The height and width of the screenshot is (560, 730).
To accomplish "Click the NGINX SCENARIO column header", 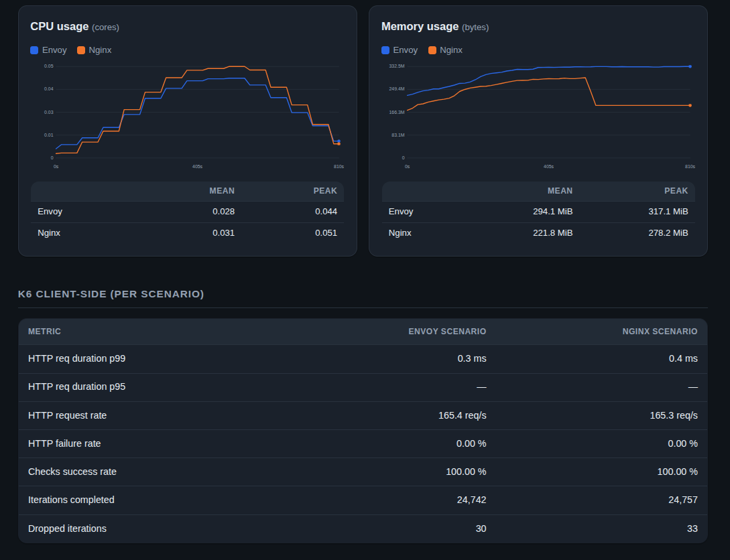I will 660,332.
